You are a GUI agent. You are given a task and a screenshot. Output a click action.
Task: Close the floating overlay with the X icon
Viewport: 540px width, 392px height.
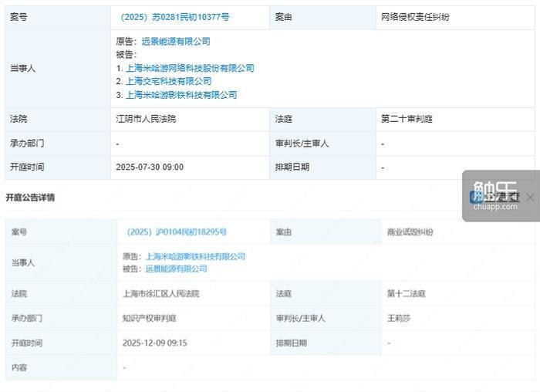(531, 198)
